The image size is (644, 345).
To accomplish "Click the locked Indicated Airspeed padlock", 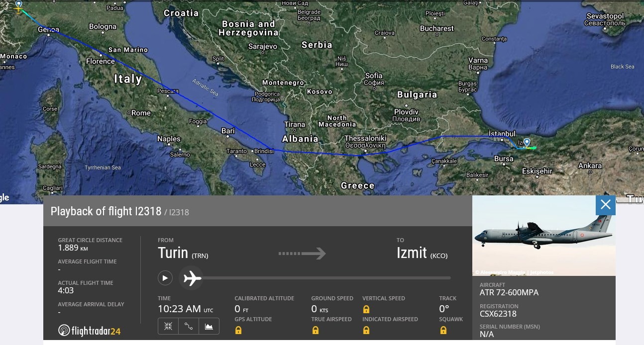I will click(x=366, y=330).
